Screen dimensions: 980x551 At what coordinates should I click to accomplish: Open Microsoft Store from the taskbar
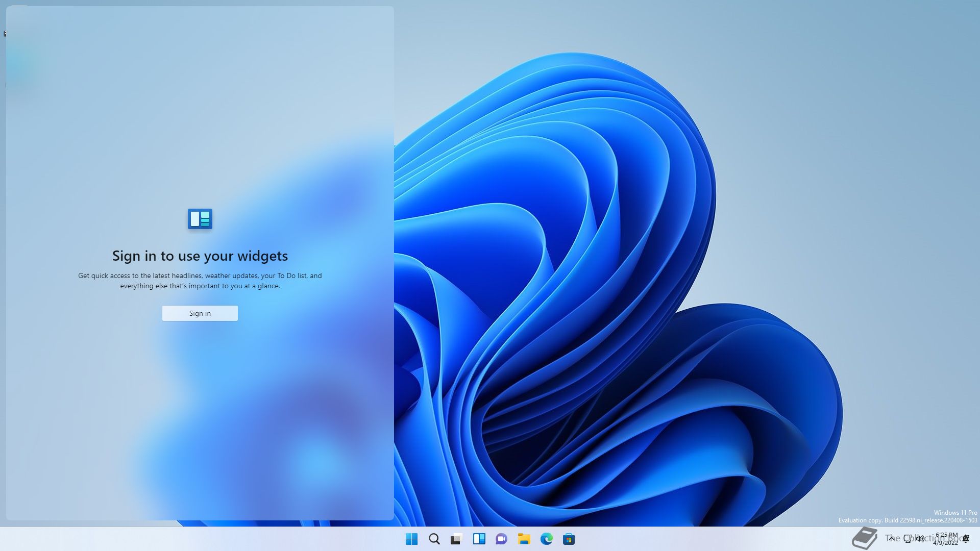[x=569, y=539]
